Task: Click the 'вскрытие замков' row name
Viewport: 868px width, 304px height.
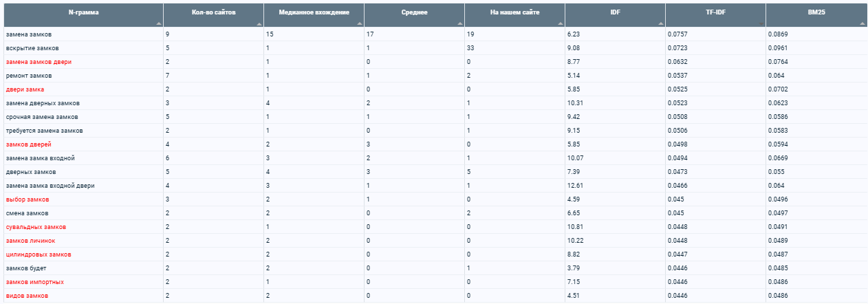Action: [32, 48]
